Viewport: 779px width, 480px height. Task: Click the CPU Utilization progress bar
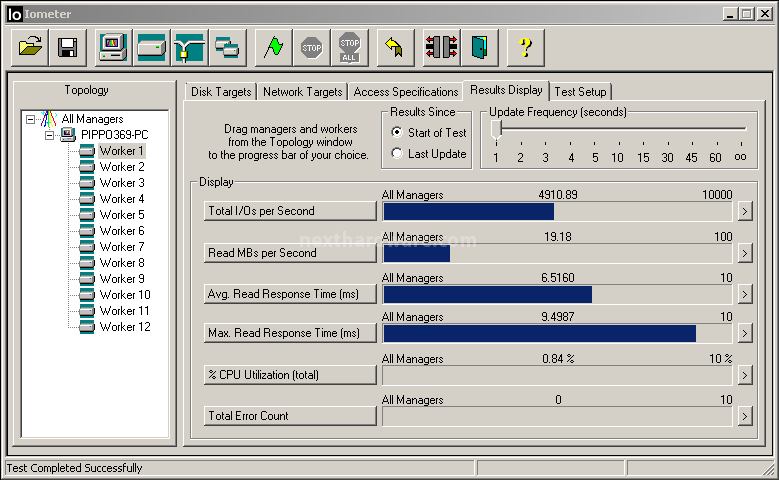click(x=557, y=375)
